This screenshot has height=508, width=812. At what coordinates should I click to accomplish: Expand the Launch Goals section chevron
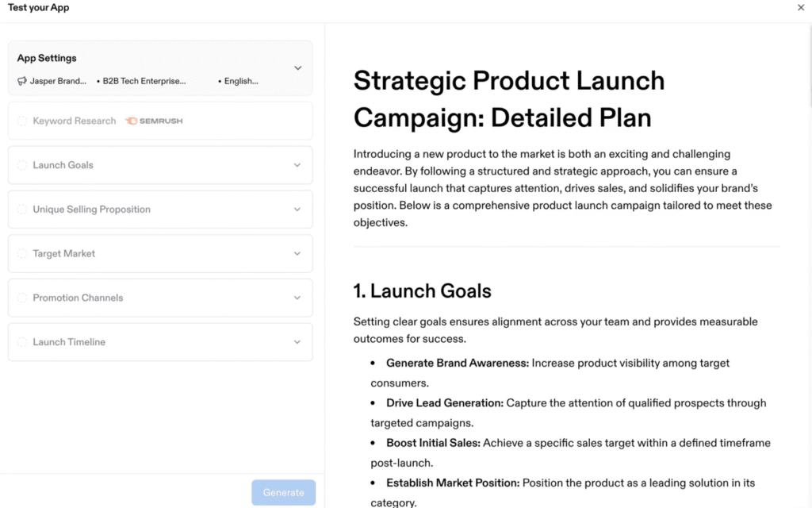pos(297,165)
